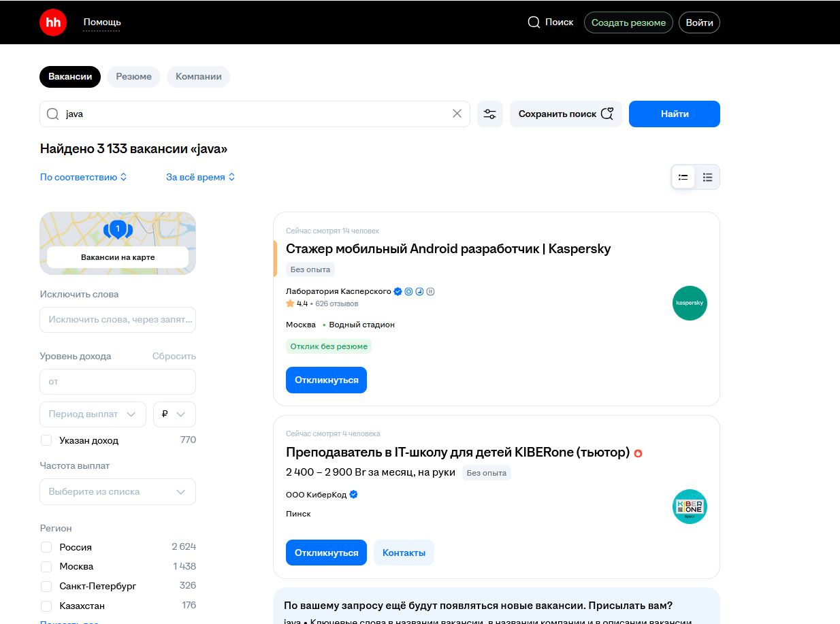Check the Россия region filter

46,547
